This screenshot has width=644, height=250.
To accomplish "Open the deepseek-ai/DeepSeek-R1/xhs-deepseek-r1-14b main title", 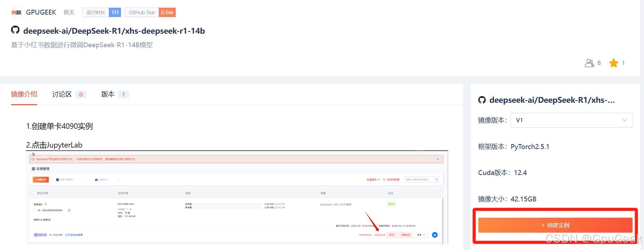I will [x=114, y=31].
